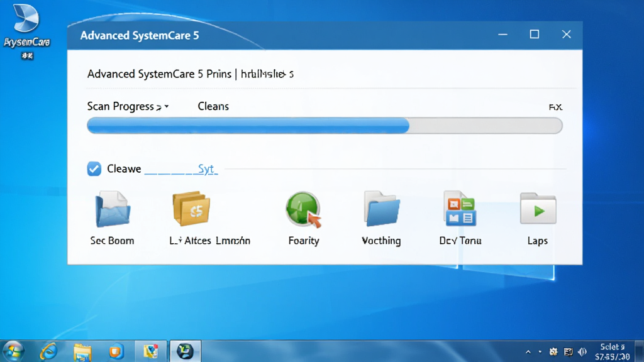Uncheck the Cleawe checkbox
This screenshot has height=362, width=644.
[x=94, y=168]
